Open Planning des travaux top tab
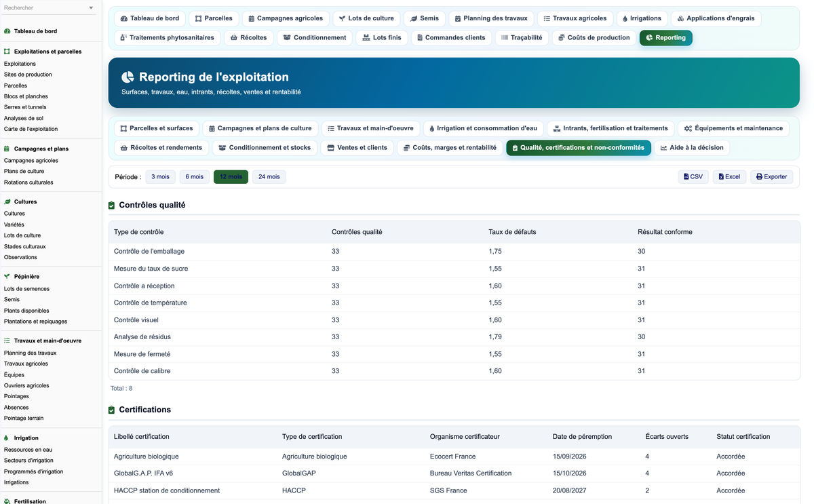814x504 pixels. pyautogui.click(x=491, y=18)
